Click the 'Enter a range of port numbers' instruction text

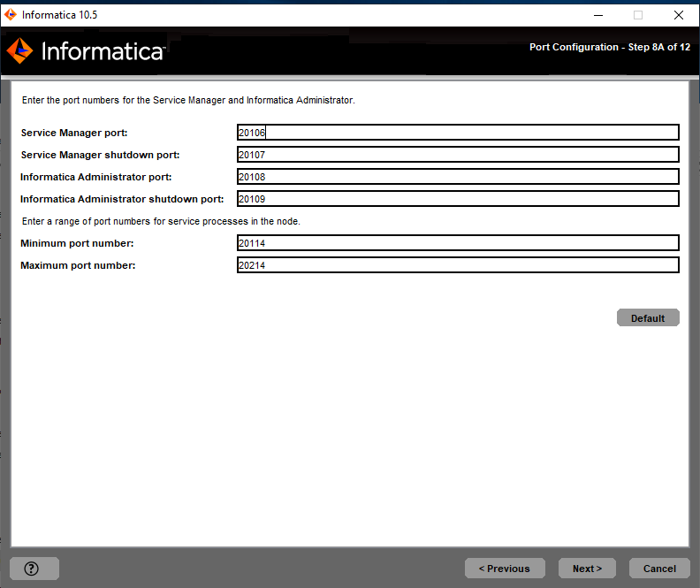[x=161, y=221]
